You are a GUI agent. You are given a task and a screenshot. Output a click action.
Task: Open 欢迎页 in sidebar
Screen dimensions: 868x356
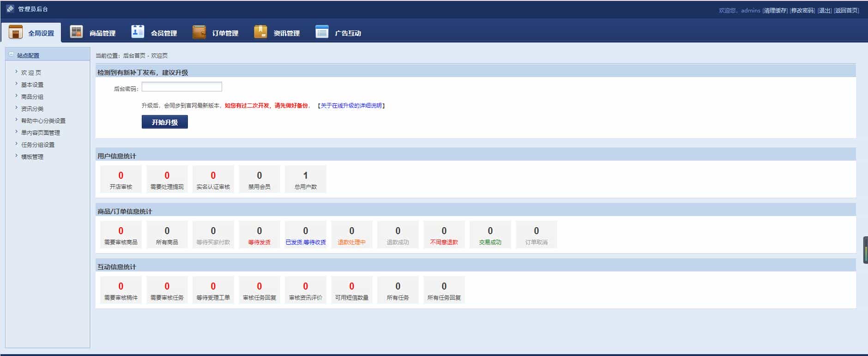point(31,72)
